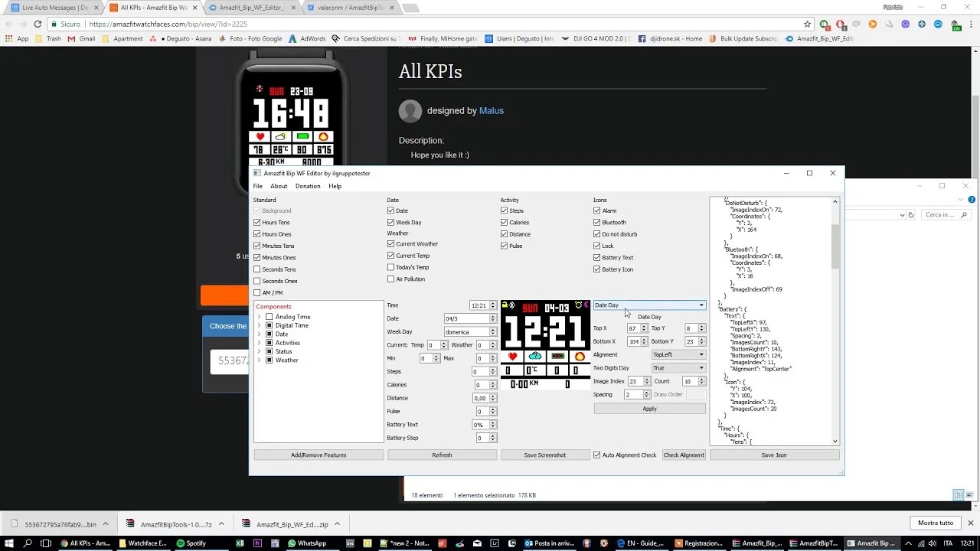980x551 pixels.
Task: Click the Check Alignment button
Action: (x=684, y=455)
